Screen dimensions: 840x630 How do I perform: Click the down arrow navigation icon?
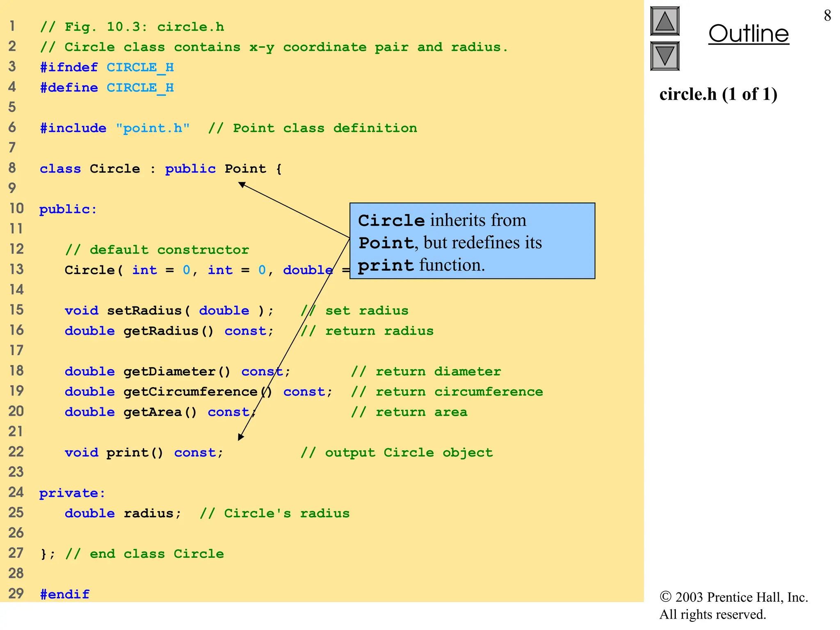(x=664, y=56)
